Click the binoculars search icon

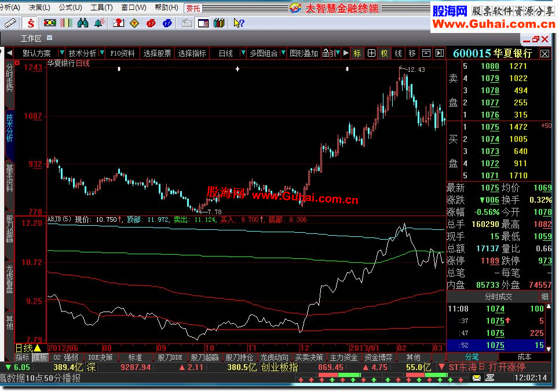coord(83,23)
